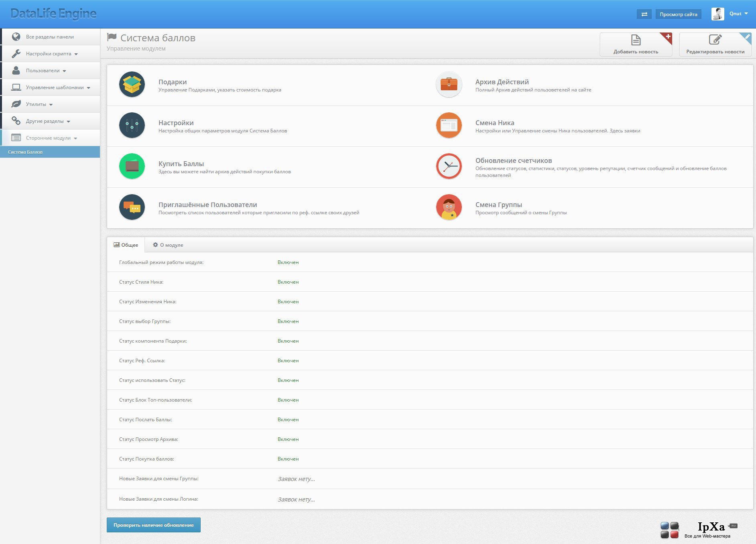Viewport: 756px width, 544px height.
Task: Open the Архив Действий link
Action: tap(502, 82)
